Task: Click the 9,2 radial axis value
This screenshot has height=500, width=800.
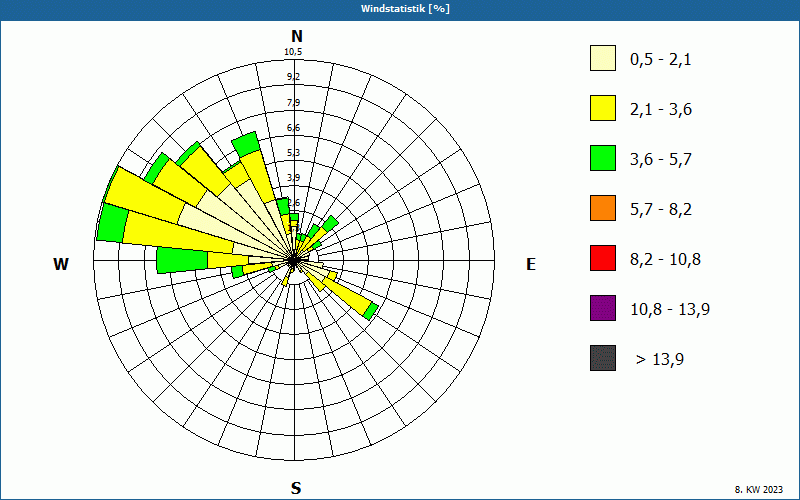Action: pyautogui.click(x=293, y=77)
